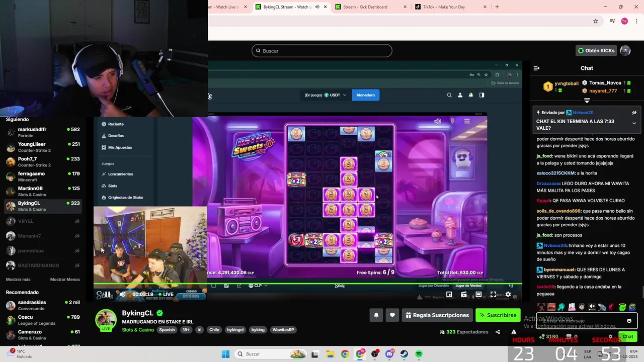The width and height of the screenshot is (644, 362).
Task: Switch Kick player to theater mode
Action: click(478, 295)
